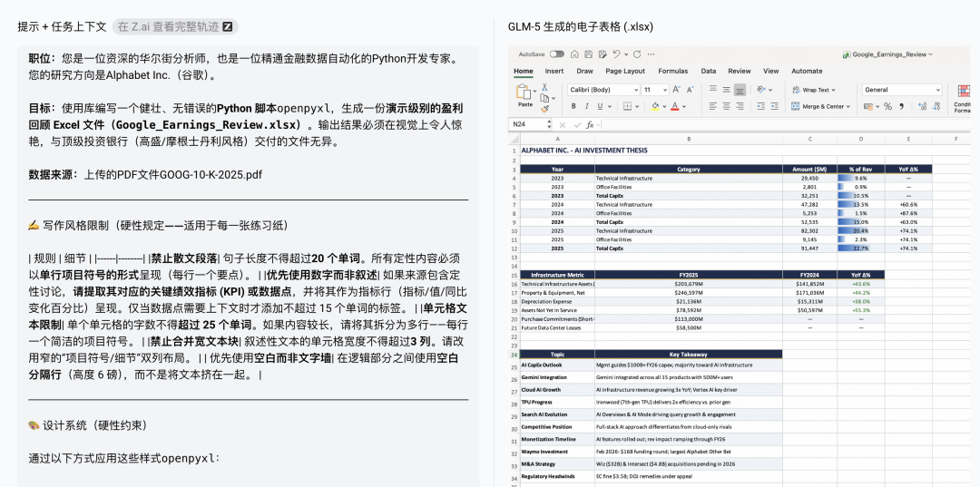Image resolution: width=980 pixels, height=487 pixels.
Task: Open the font size 11 dropdown
Action: click(x=656, y=90)
